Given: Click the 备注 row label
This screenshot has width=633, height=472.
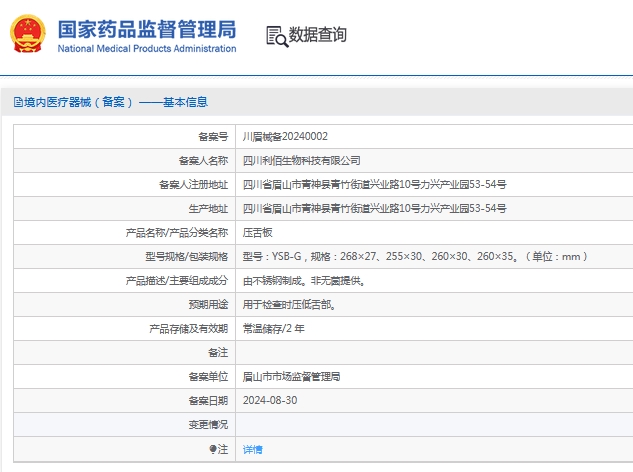Looking at the screenshot, I should pyautogui.click(x=218, y=352).
